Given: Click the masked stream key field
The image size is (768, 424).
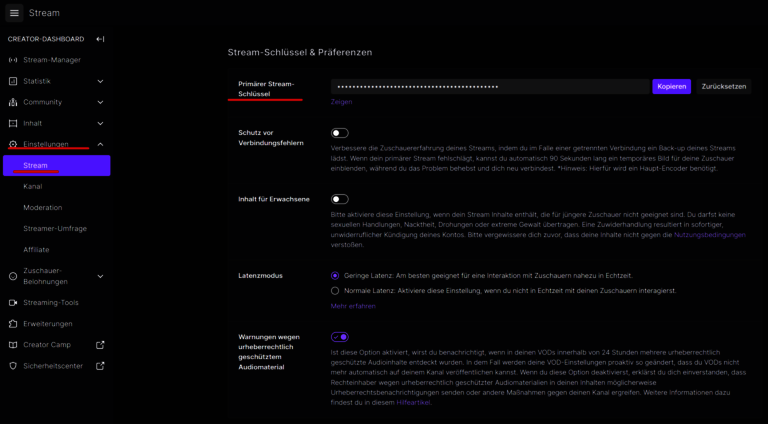Looking at the screenshot, I should (x=490, y=87).
